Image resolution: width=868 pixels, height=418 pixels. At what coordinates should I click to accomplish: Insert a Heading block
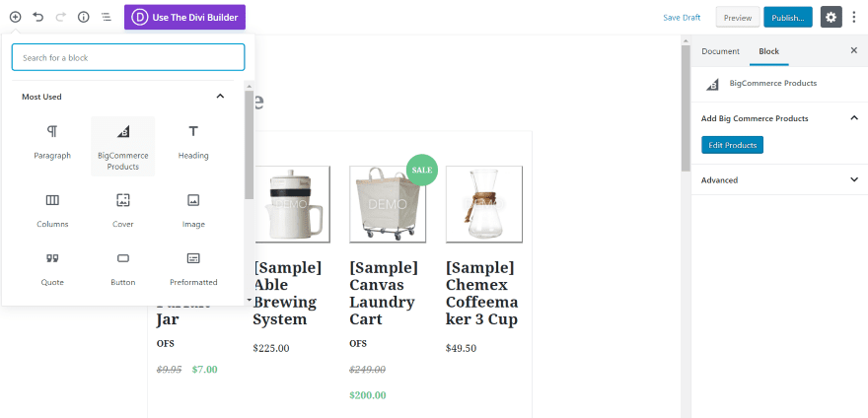pos(193,142)
